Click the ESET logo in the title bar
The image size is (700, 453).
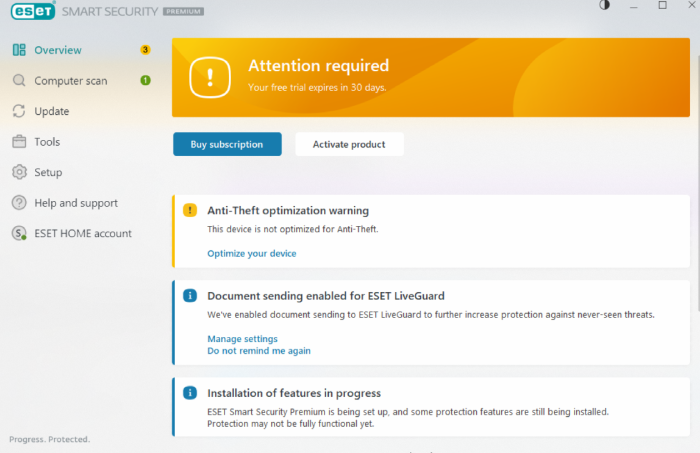(x=33, y=11)
